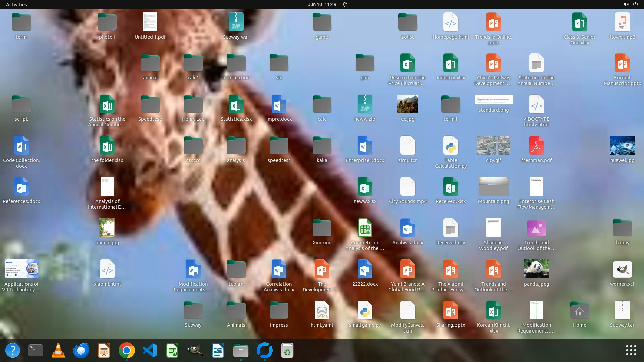The image size is (644, 362).
Task: Open the clock and calendar menu
Action: click(322, 4)
